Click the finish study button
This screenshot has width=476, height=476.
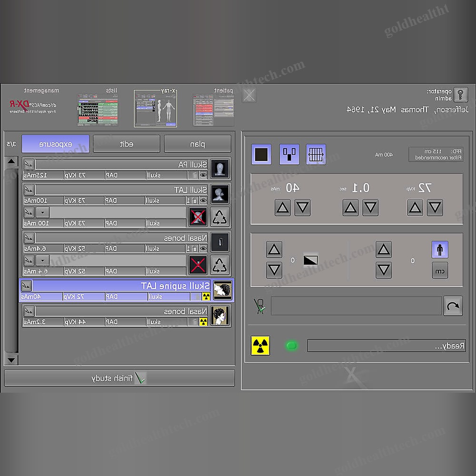click(119, 378)
